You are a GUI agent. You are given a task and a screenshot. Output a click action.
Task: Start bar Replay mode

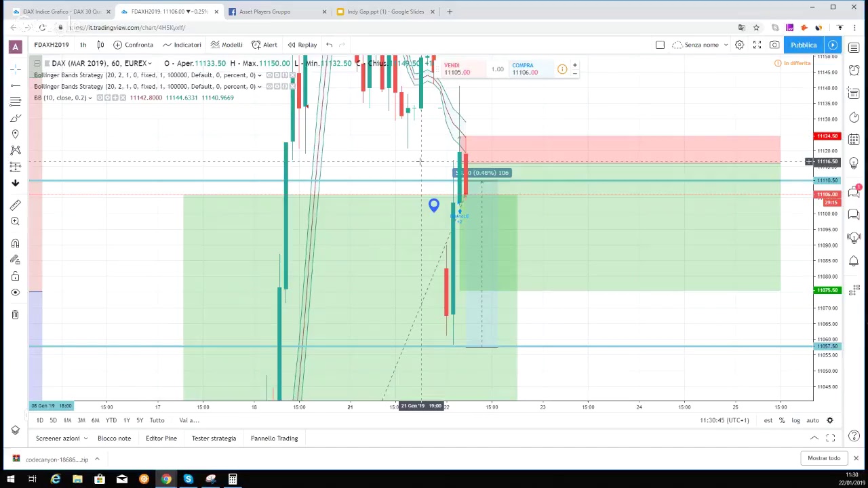tap(302, 45)
